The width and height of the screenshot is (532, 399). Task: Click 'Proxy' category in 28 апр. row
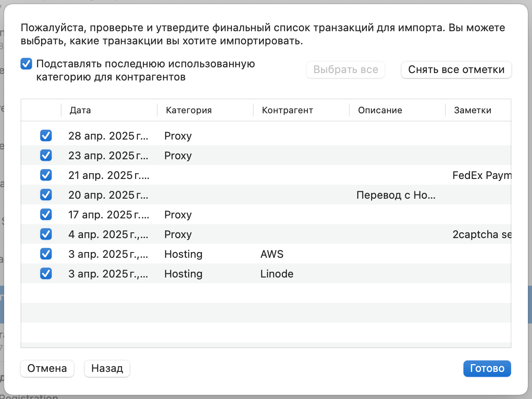[x=178, y=136]
